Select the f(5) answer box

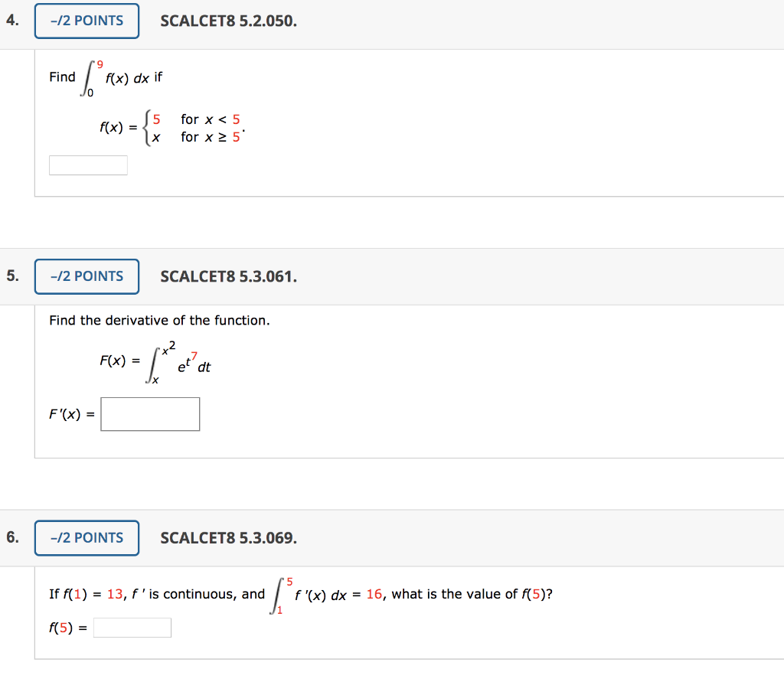(x=132, y=627)
